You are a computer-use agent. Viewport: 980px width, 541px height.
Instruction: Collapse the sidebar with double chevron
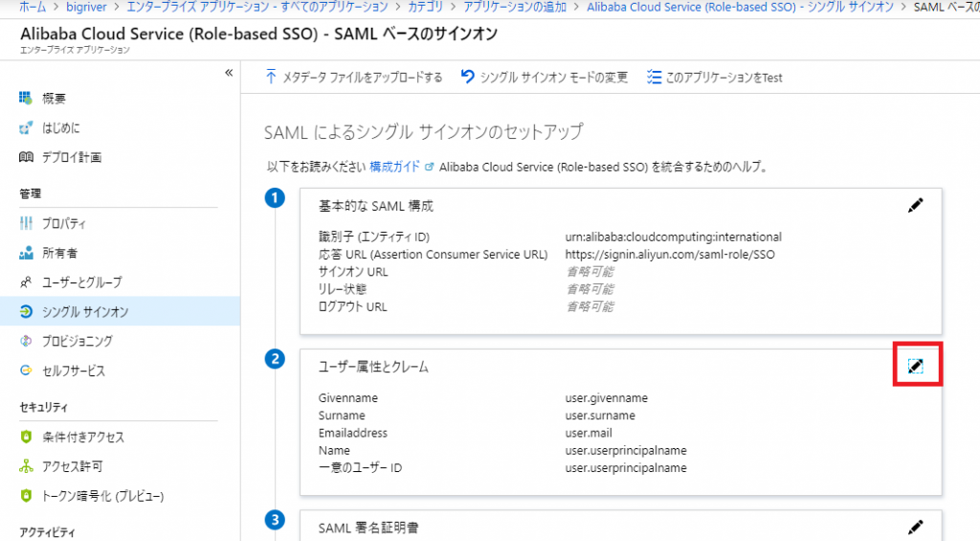[229, 73]
